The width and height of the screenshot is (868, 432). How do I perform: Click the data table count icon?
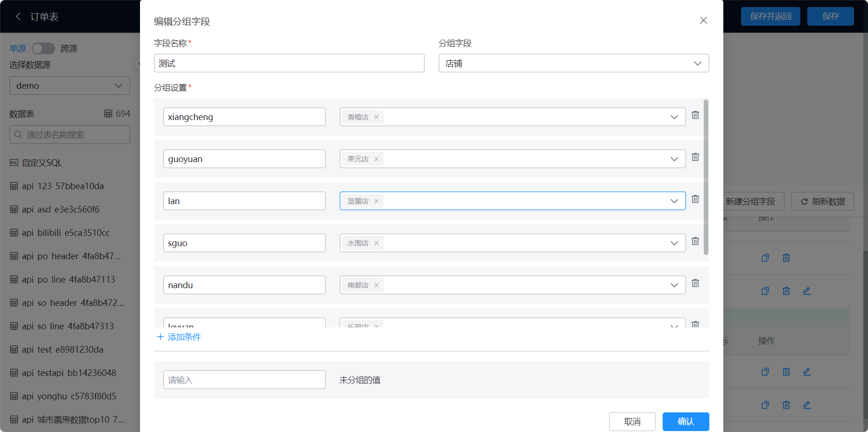coord(108,113)
